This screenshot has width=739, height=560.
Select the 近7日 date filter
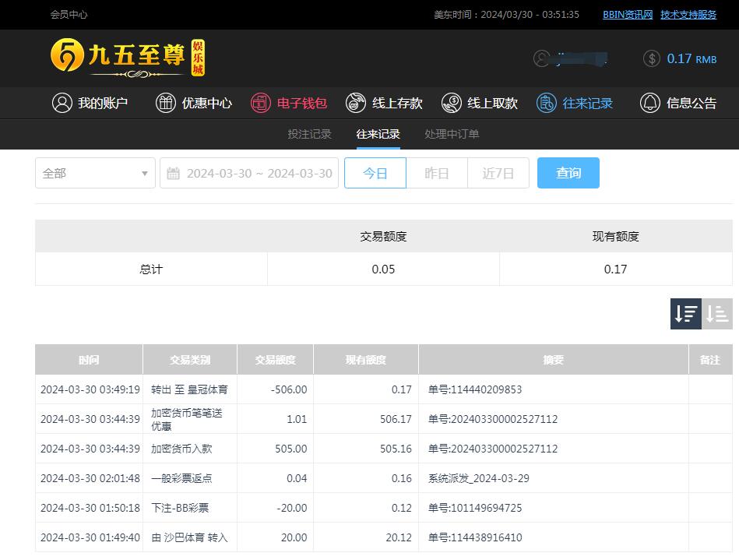coord(498,173)
